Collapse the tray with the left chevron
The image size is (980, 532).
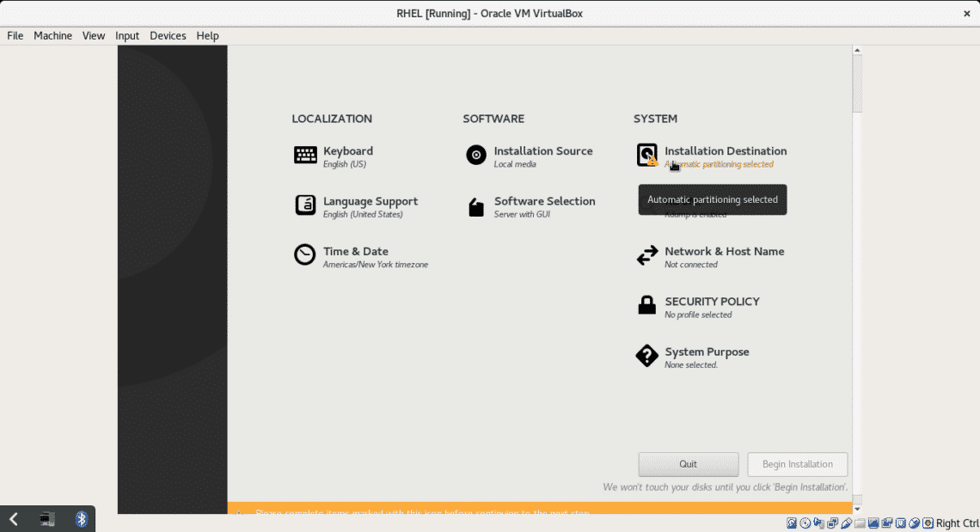click(14, 519)
